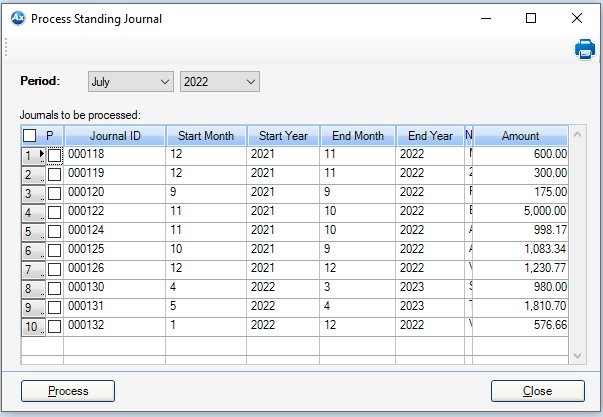Image resolution: width=603 pixels, height=417 pixels.
Task: Click End Year 2023 for journal 000131
Action: [430, 308]
